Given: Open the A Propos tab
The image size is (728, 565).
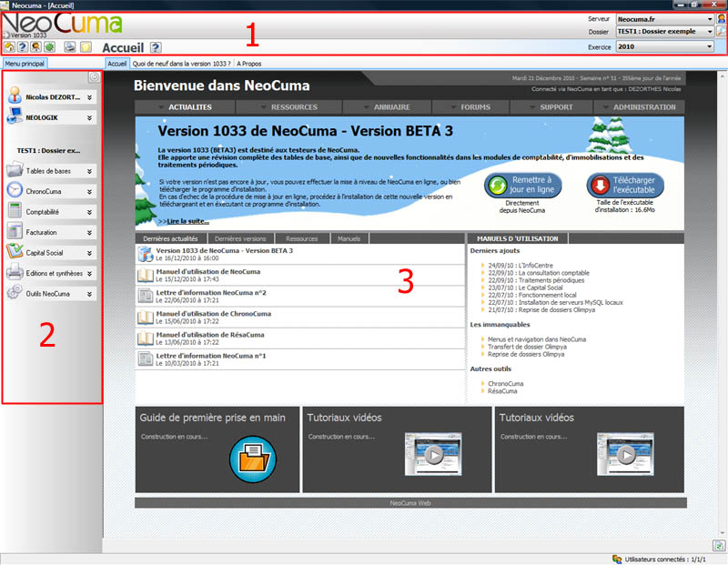Looking at the screenshot, I should click(x=248, y=64).
